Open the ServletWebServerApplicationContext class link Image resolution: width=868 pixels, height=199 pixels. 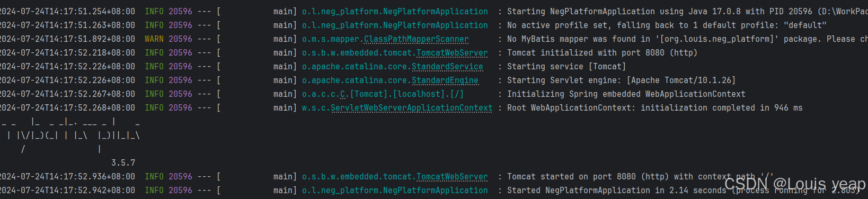[x=412, y=108]
